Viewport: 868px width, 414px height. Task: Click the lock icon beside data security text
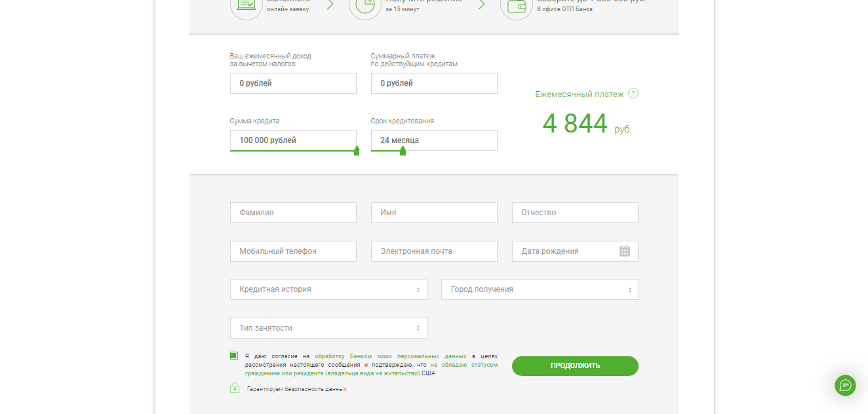(235, 388)
